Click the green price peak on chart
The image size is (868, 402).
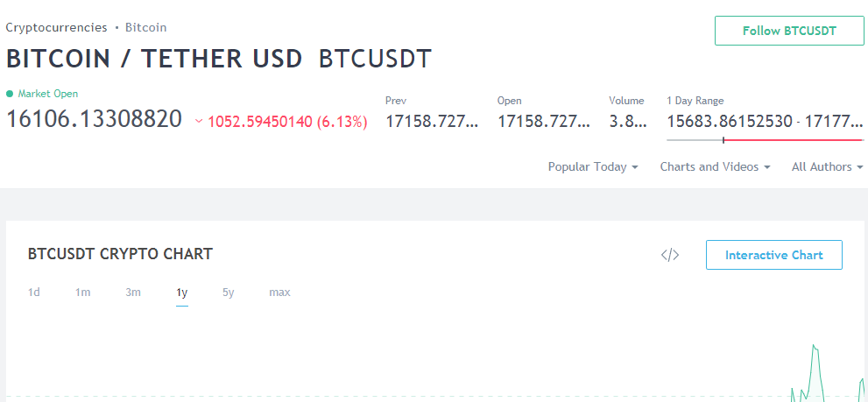pyautogui.click(x=814, y=346)
